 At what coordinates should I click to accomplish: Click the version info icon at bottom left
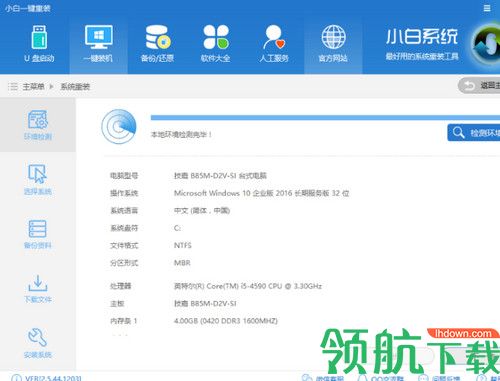pos(16,378)
